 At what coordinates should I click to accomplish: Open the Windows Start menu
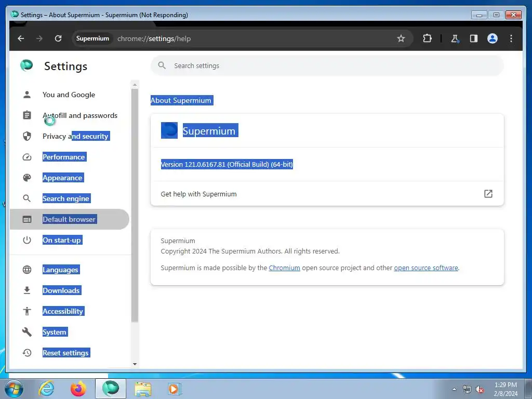click(14, 389)
